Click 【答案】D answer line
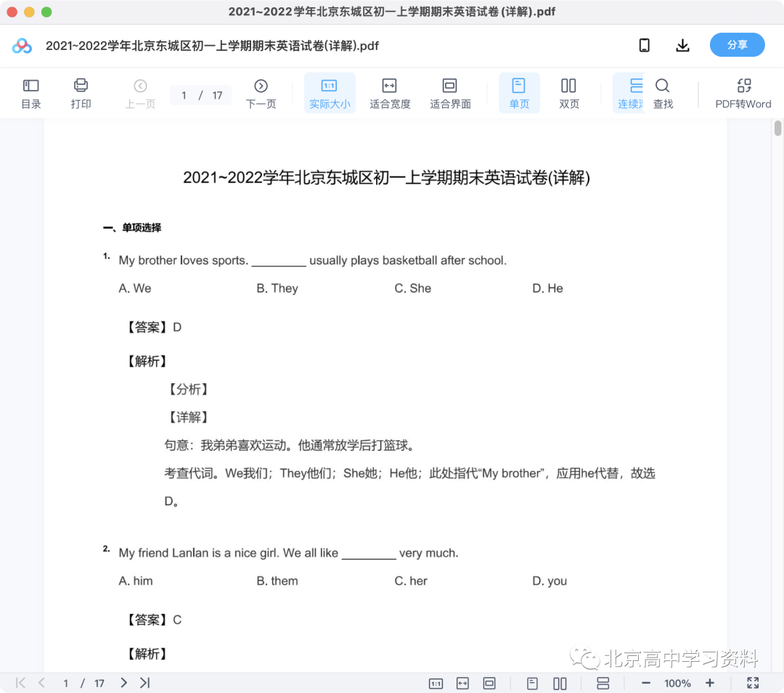This screenshot has height=693, width=784. tap(152, 327)
